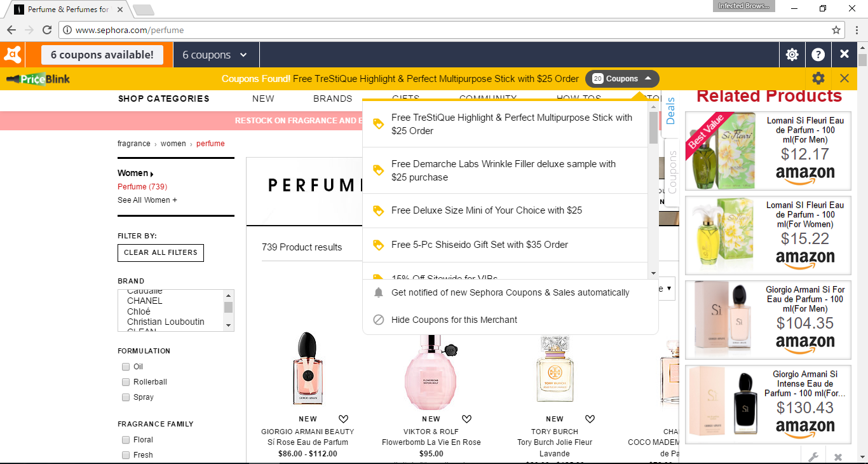Viewport: 868px width, 464px height.
Task: Enable the Rollerball formulation checkbox
Action: (x=126, y=381)
